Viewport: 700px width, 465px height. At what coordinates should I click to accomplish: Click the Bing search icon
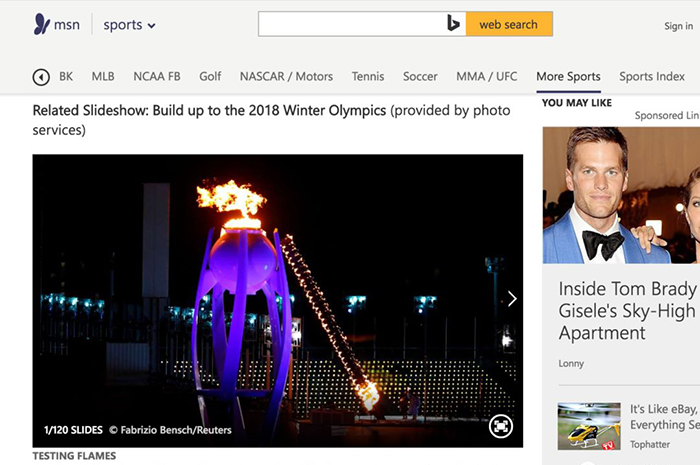[454, 24]
